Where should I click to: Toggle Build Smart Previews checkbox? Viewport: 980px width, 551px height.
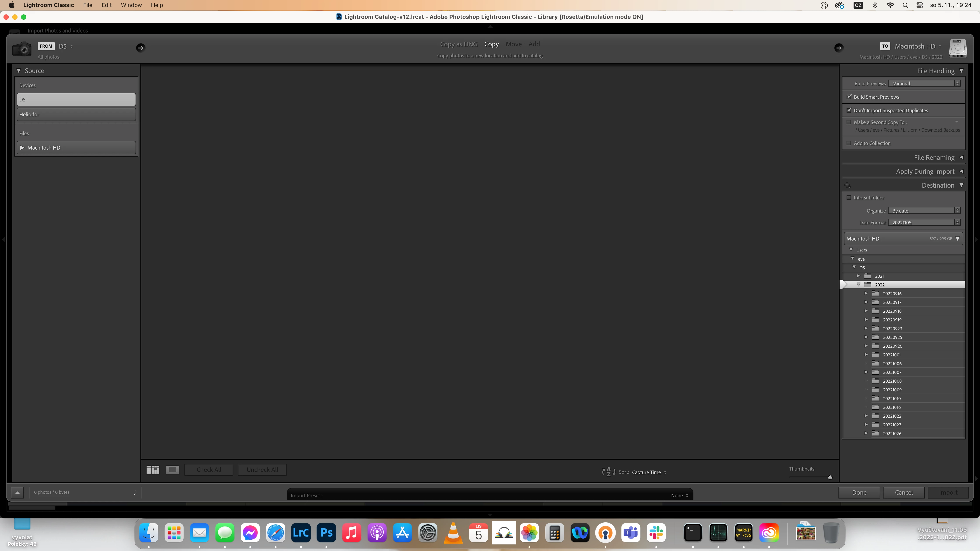click(849, 97)
